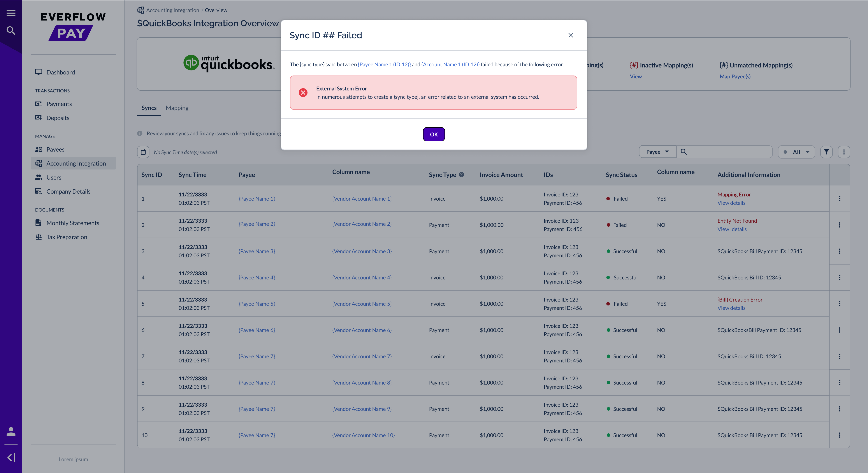
Task: Open the hamburger navigation menu
Action: (11, 12)
